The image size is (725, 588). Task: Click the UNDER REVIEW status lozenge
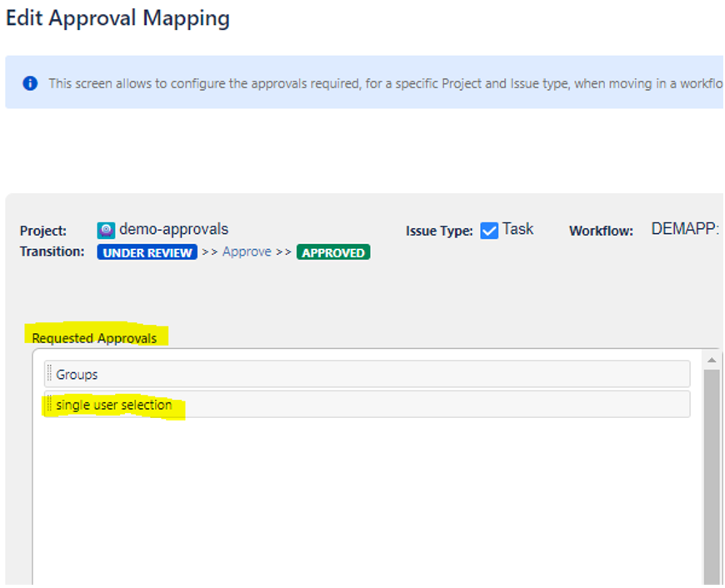point(147,252)
